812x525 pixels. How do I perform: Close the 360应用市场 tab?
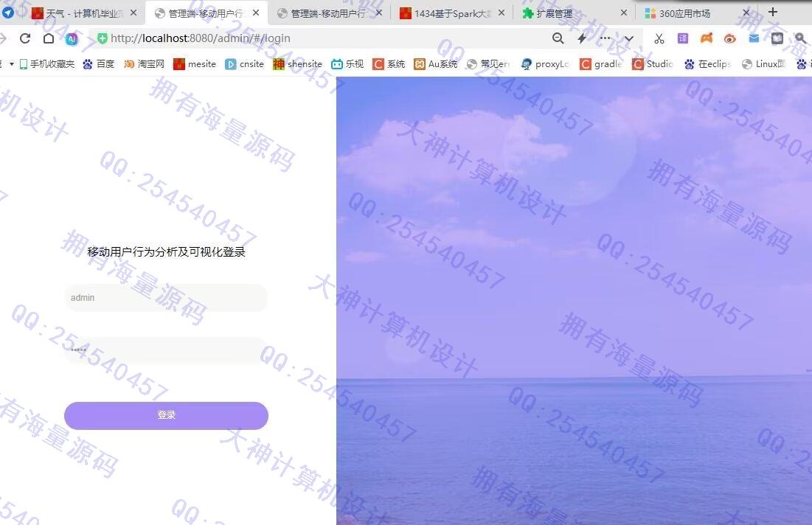[746, 13]
